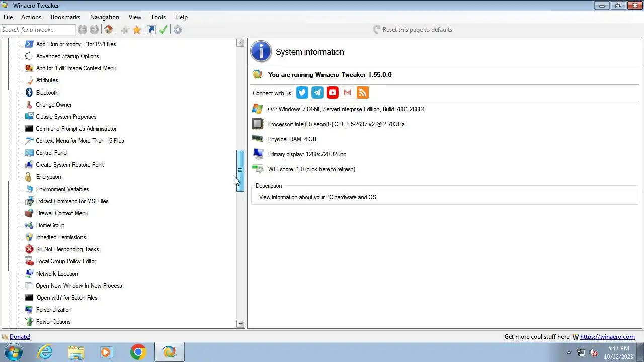Open Windows Explorer folder on taskbar
644x362 pixels.
click(76, 352)
